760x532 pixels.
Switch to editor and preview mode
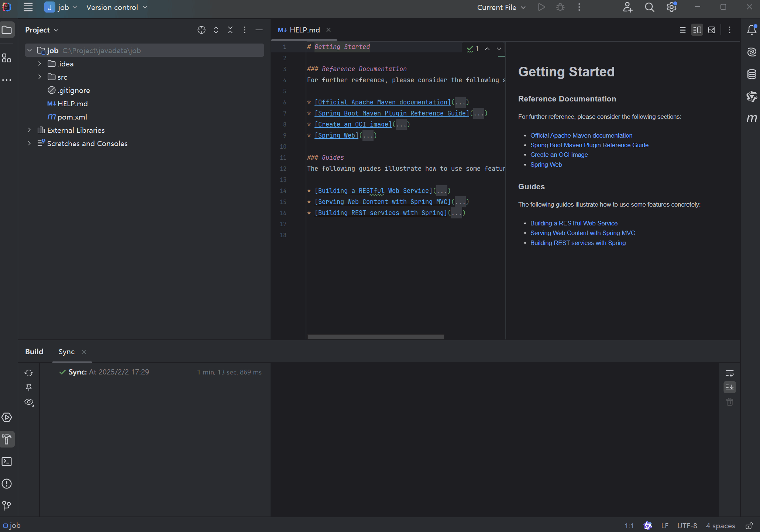[x=697, y=30]
